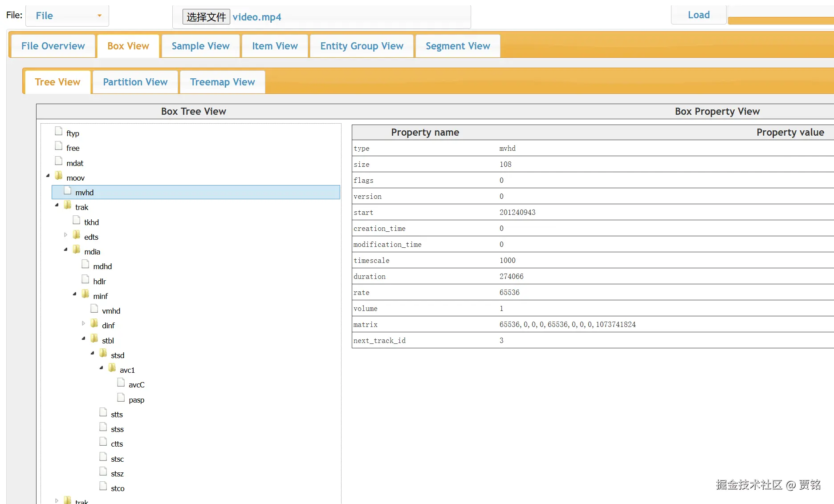
Task: Click the tkhd box file icon
Action: pos(76,220)
